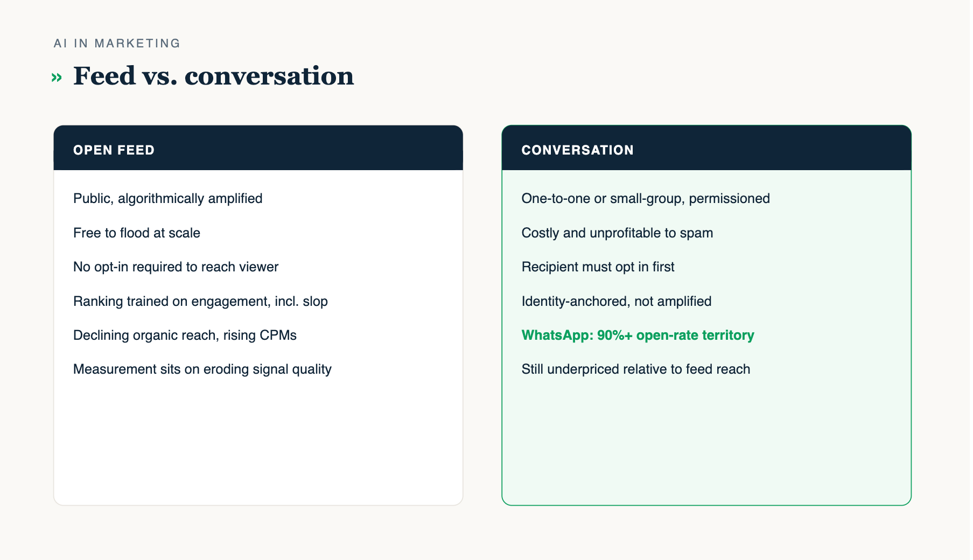Click the 'Free to flood at scale' bullet

pyautogui.click(x=137, y=233)
